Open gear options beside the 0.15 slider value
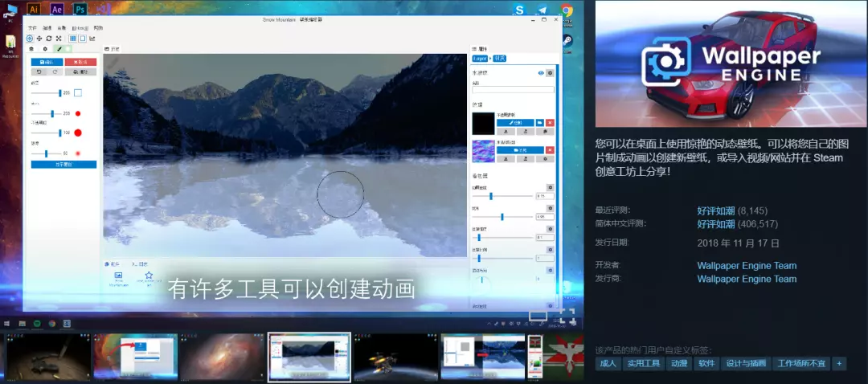This screenshot has width=868, height=384. point(550,187)
